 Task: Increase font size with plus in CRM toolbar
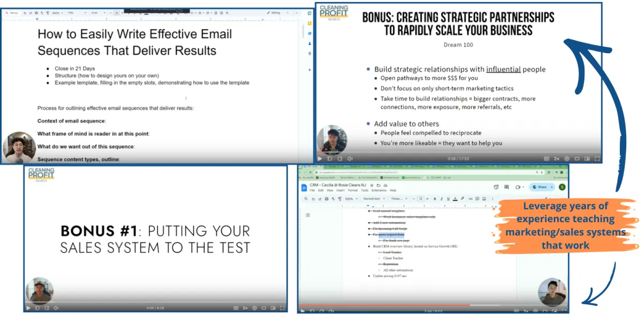click(427, 199)
